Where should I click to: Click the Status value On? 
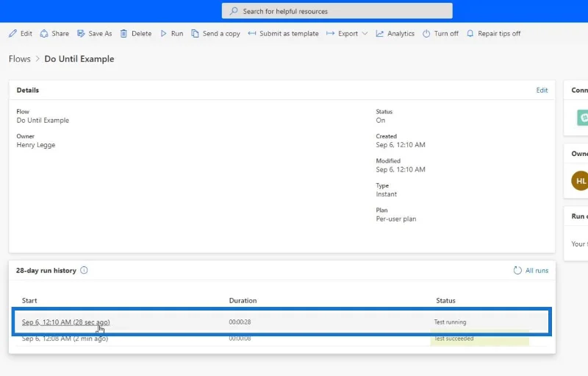[380, 120]
